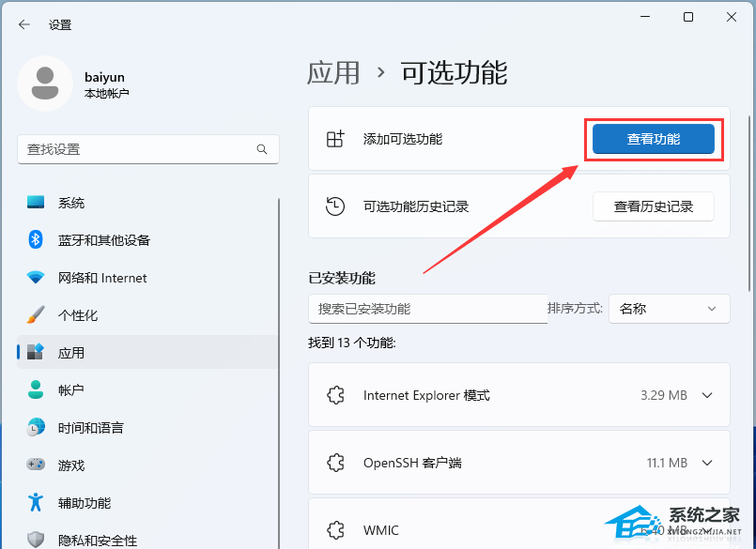
Task: Click the 添加可选功能 label
Action: click(403, 139)
